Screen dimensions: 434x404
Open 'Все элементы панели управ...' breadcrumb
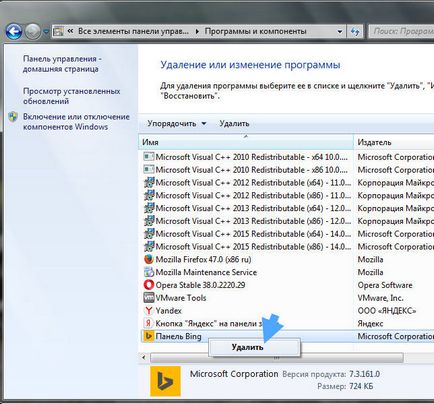[133, 31]
